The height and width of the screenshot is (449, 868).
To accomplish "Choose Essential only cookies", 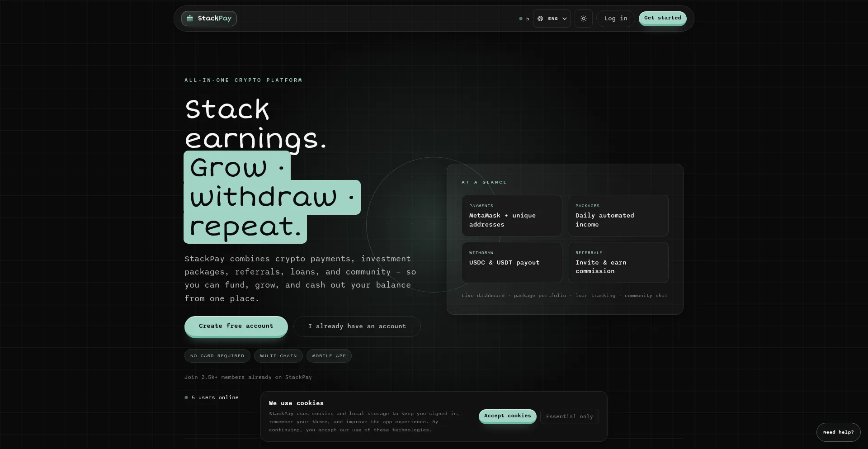I will [x=570, y=416].
